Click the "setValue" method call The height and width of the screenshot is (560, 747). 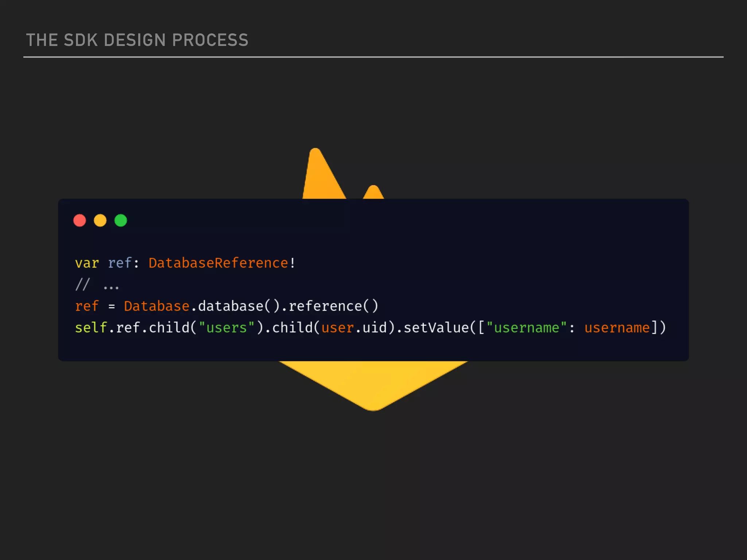[x=436, y=327]
